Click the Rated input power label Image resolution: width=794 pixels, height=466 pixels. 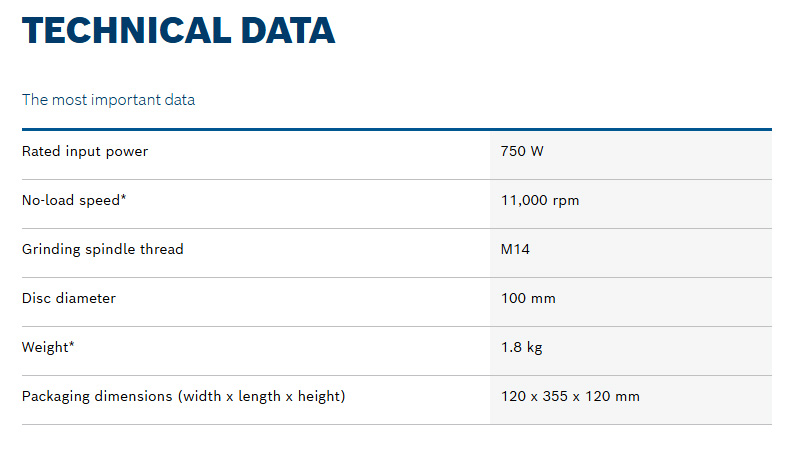click(85, 152)
